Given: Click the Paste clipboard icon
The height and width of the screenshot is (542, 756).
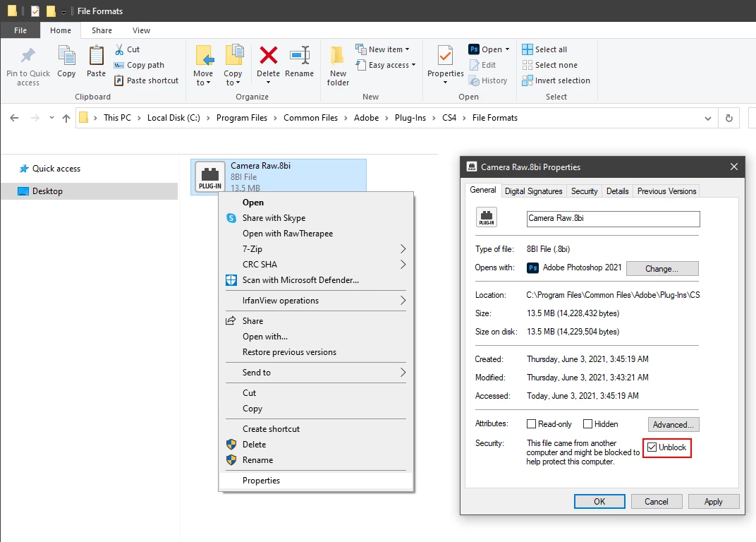Looking at the screenshot, I should (x=96, y=55).
